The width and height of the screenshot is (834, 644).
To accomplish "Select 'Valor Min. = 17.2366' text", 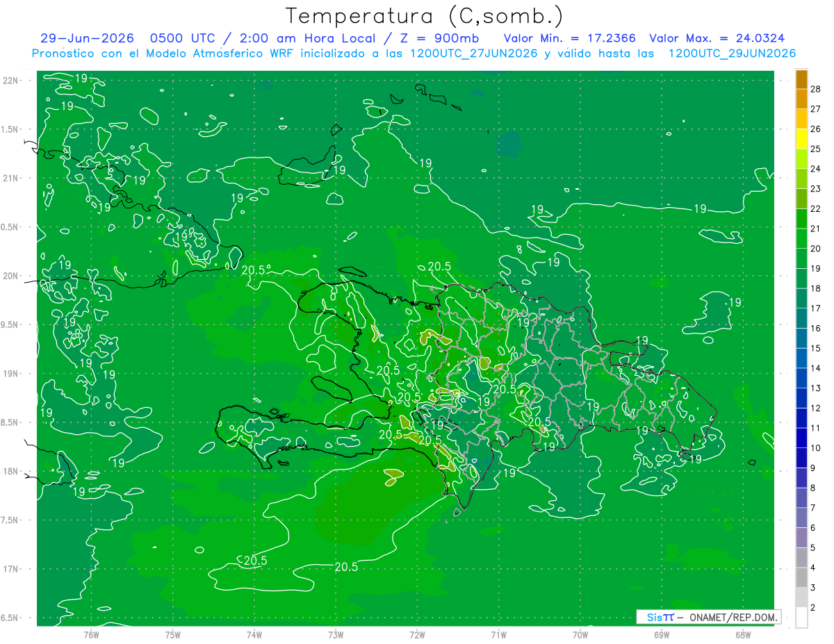I will coord(570,38).
